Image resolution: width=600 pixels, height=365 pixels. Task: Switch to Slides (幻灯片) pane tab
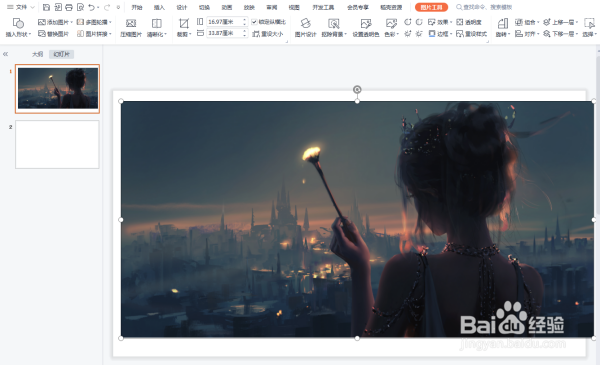click(x=62, y=54)
